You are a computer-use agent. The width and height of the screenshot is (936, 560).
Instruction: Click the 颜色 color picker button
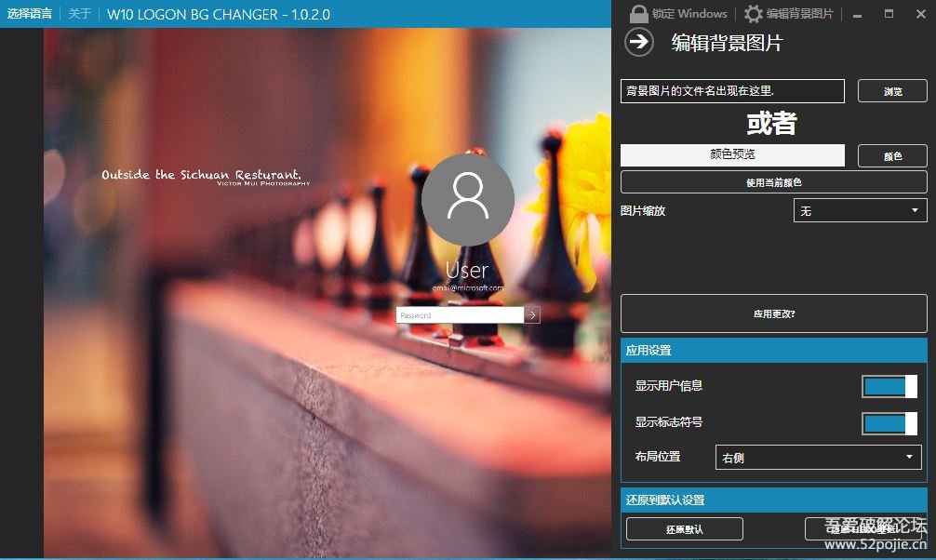point(892,156)
